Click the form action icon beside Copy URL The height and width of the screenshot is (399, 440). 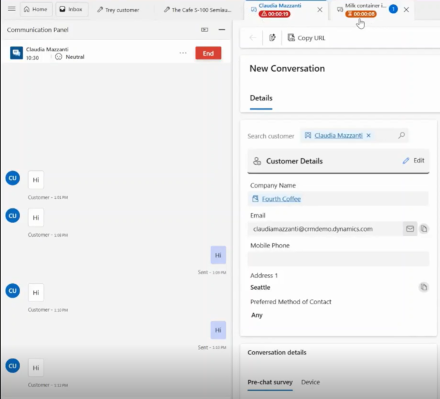[x=272, y=38]
